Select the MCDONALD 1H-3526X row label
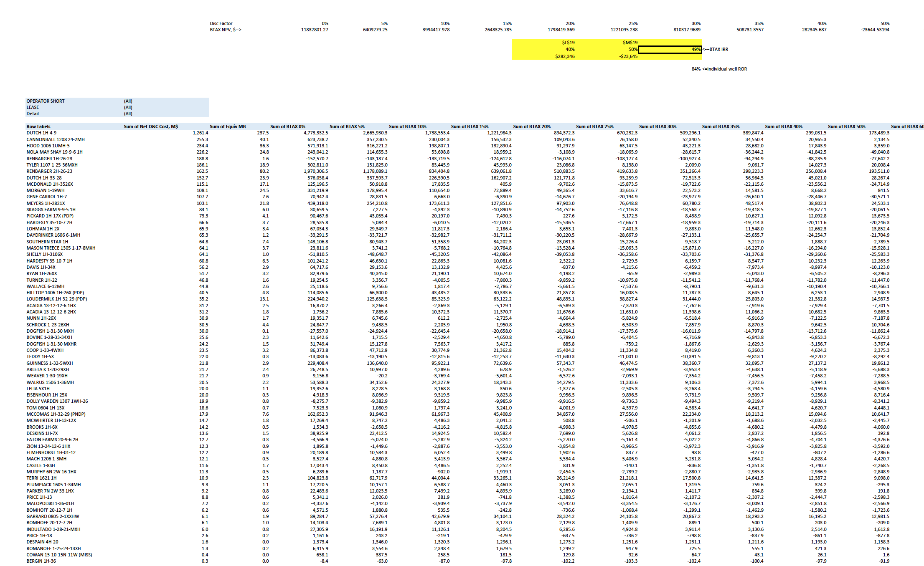This screenshot has width=924, height=566. (50, 184)
